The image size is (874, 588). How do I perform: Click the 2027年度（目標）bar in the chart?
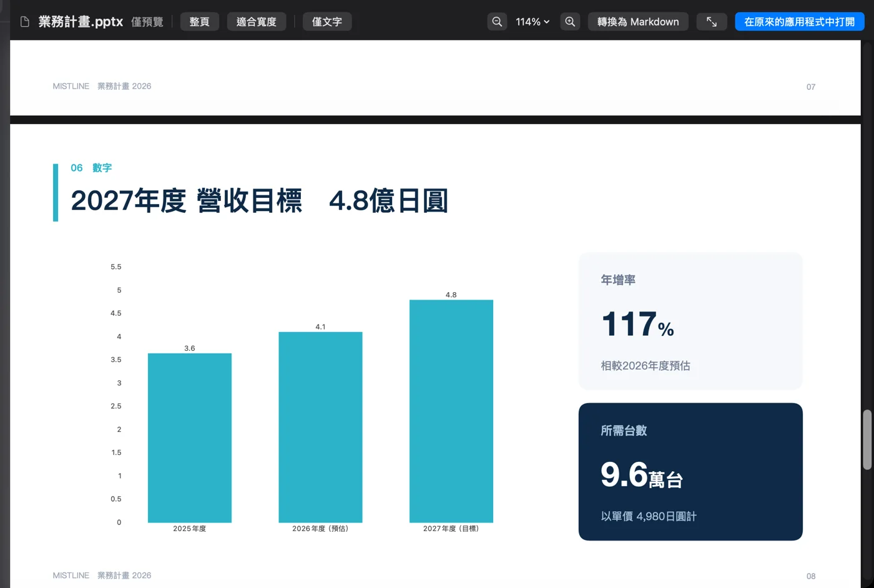[451, 411]
